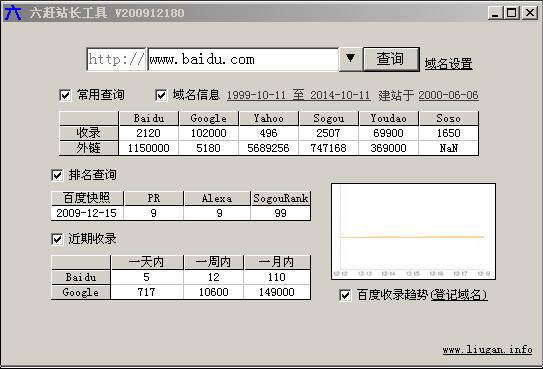The image size is (543, 369).
Task: Minimize the 六赶站长工具 window
Action: (495, 13)
